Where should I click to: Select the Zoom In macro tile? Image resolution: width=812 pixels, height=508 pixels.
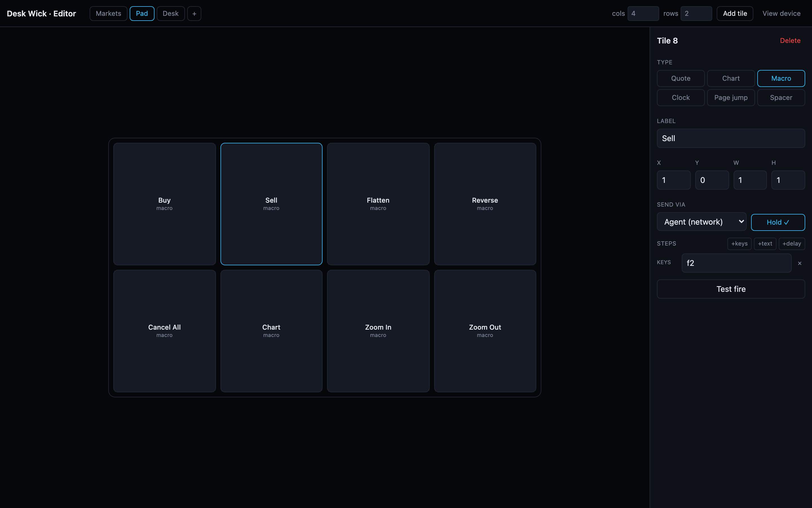coord(378,331)
